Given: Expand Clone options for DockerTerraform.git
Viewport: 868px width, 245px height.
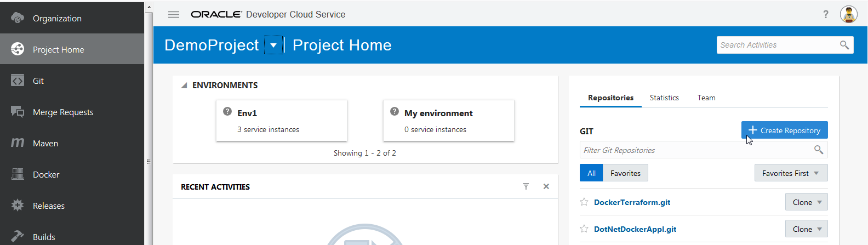Looking at the screenshot, I should 806,202.
